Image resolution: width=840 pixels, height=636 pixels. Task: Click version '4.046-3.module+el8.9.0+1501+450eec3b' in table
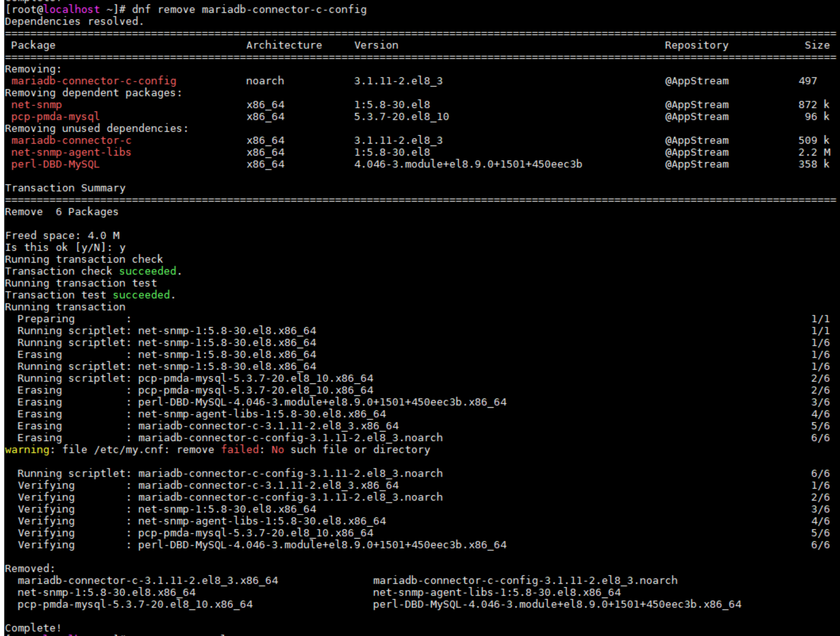coord(468,164)
